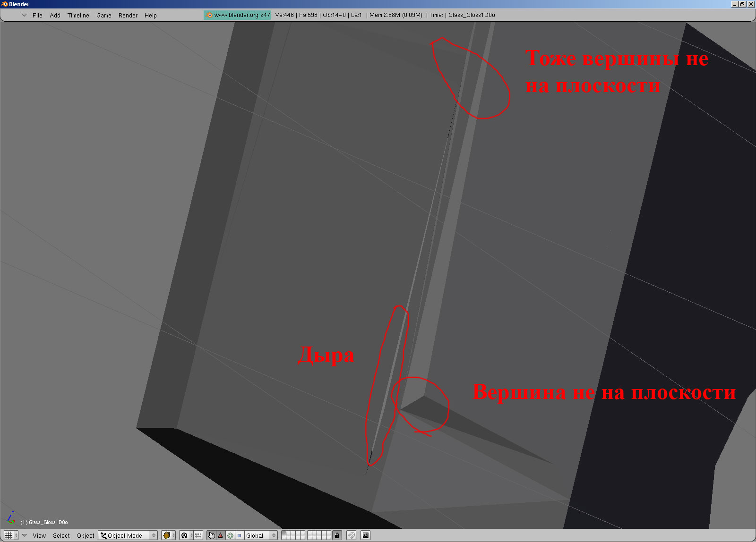Open the Render menu
756x542 pixels.
click(128, 16)
